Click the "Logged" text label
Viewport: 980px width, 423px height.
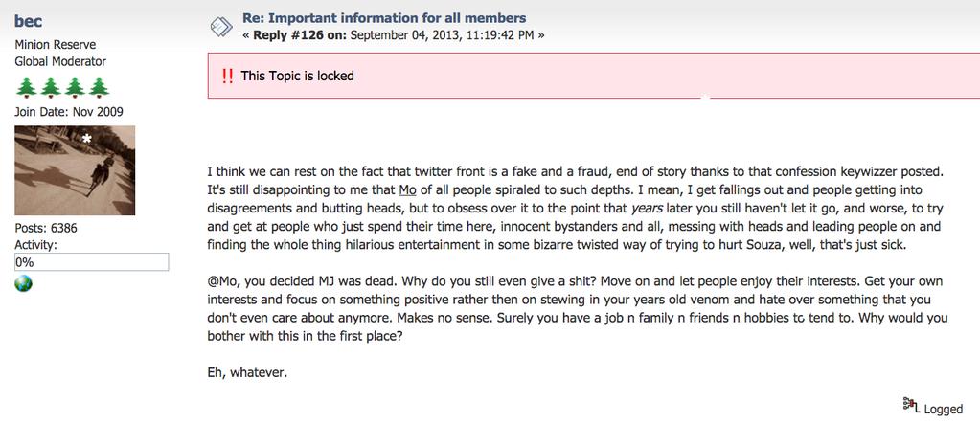(944, 409)
